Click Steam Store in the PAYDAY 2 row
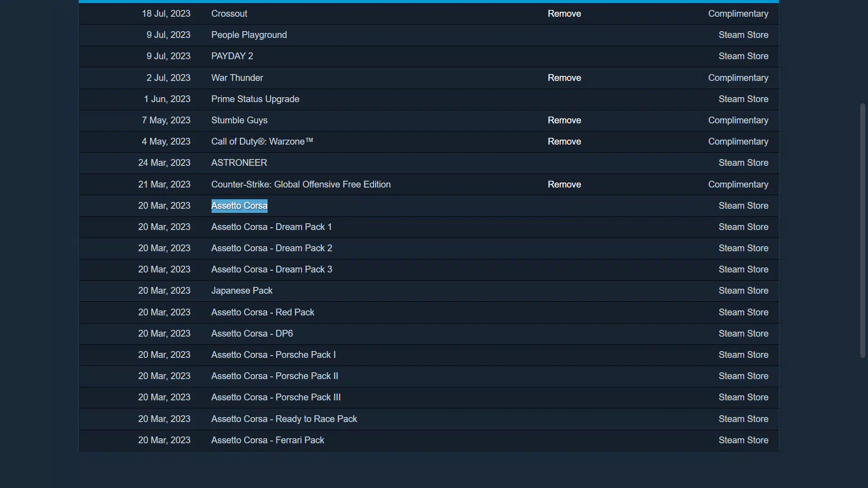The height and width of the screenshot is (488, 868). (x=744, y=56)
